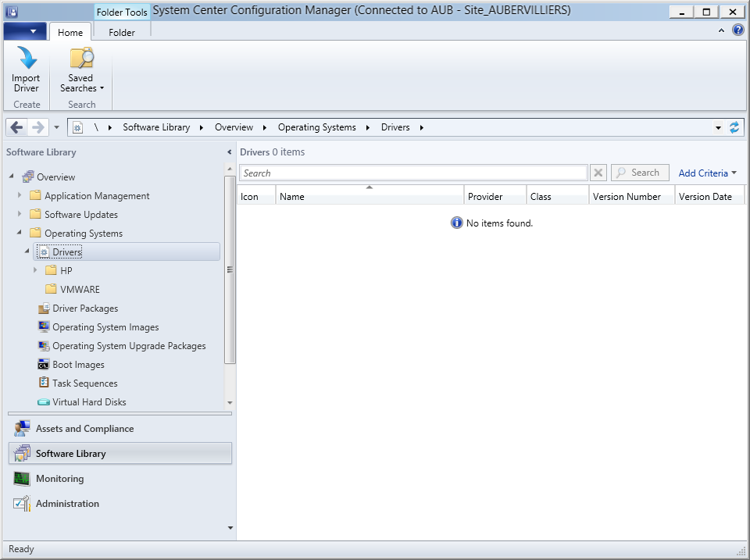Open the navigation history dropdown arrow

[x=56, y=127]
